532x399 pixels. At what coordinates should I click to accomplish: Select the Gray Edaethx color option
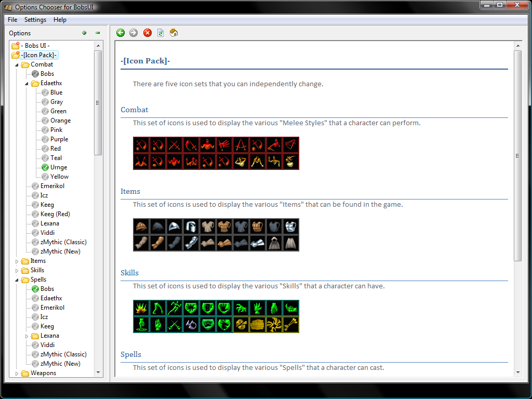(x=57, y=102)
